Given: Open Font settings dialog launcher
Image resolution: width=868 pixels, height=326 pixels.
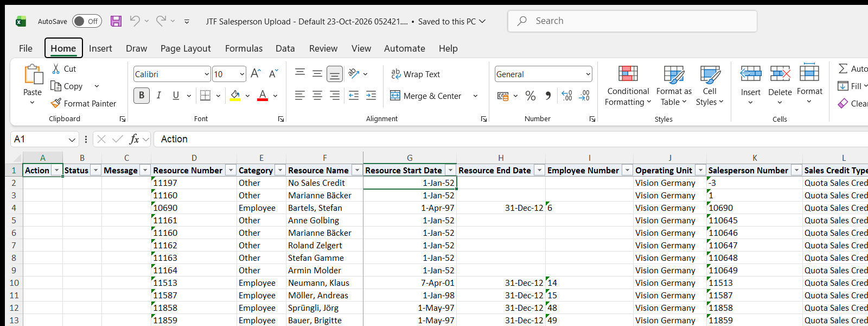Looking at the screenshot, I should [281, 119].
